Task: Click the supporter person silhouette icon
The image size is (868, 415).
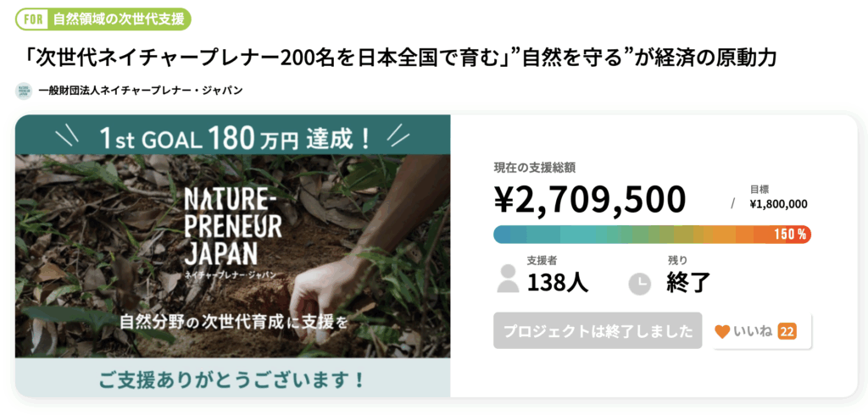Action: (508, 279)
